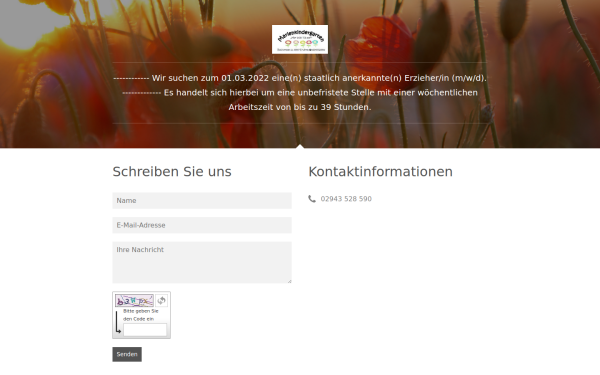The width and height of the screenshot is (600, 375).
Task: Submit the form with Senden button
Action: pos(127,354)
